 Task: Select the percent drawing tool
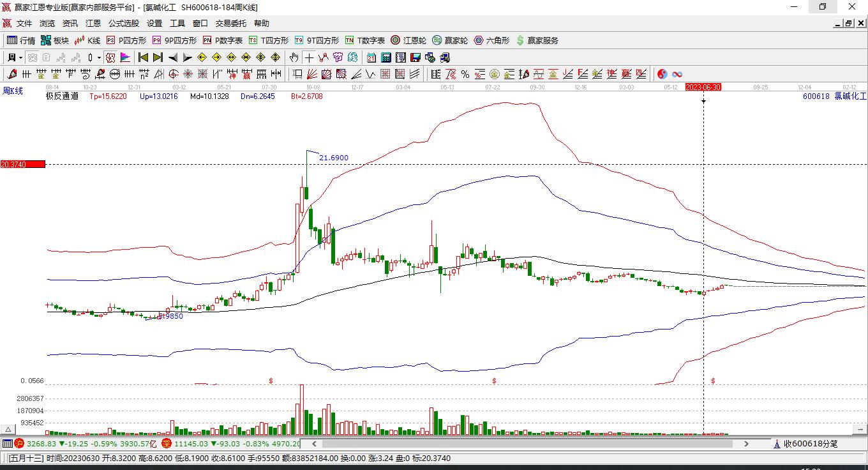click(x=465, y=74)
